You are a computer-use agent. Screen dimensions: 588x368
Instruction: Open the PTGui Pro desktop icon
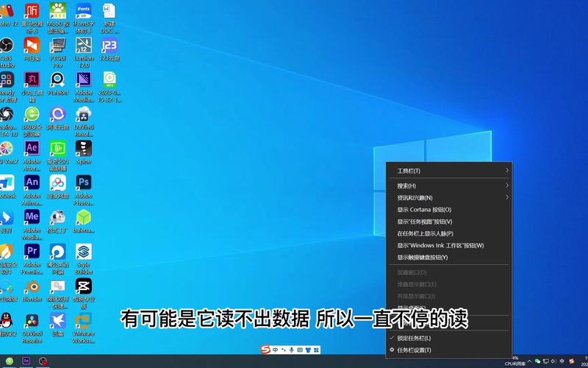click(58, 52)
